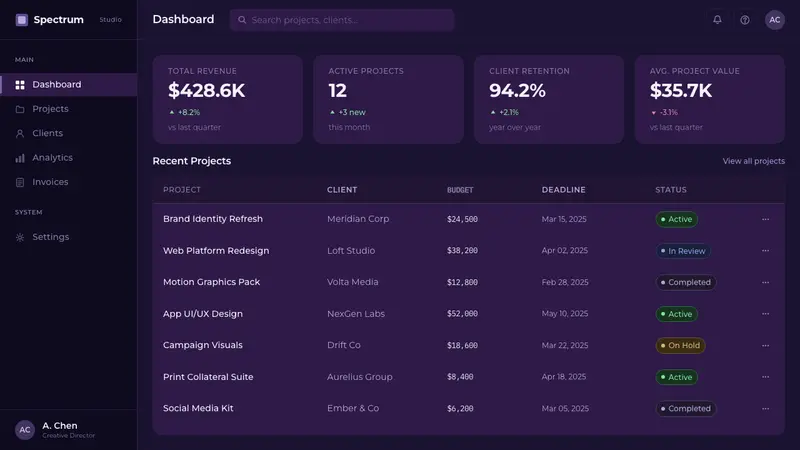The width and height of the screenshot is (800, 450).
Task: Click client 'NexGen Labs'
Action: click(x=356, y=314)
